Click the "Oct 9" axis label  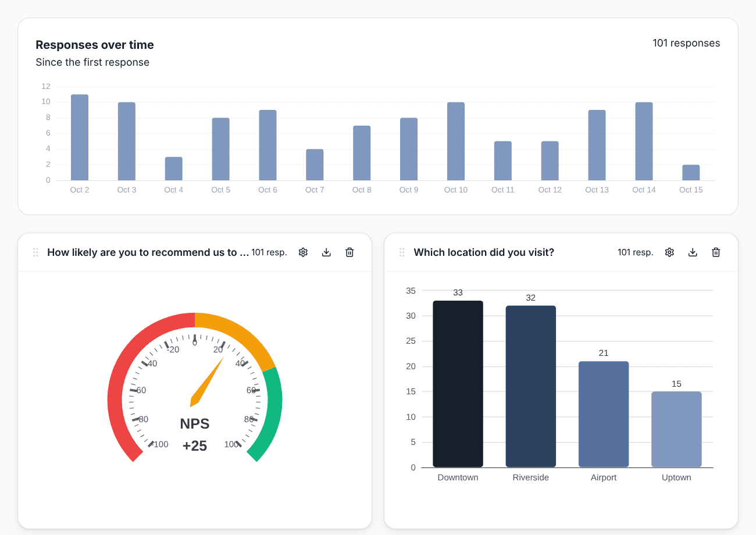409,190
